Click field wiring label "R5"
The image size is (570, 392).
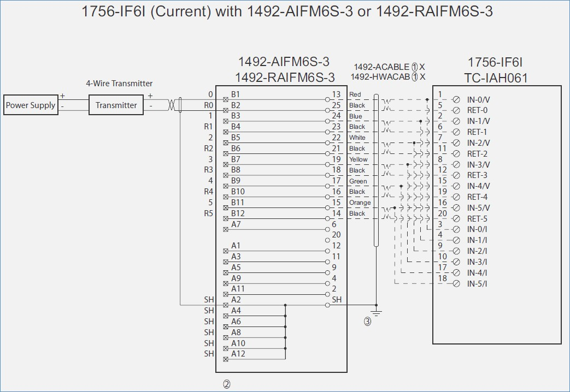208,213
